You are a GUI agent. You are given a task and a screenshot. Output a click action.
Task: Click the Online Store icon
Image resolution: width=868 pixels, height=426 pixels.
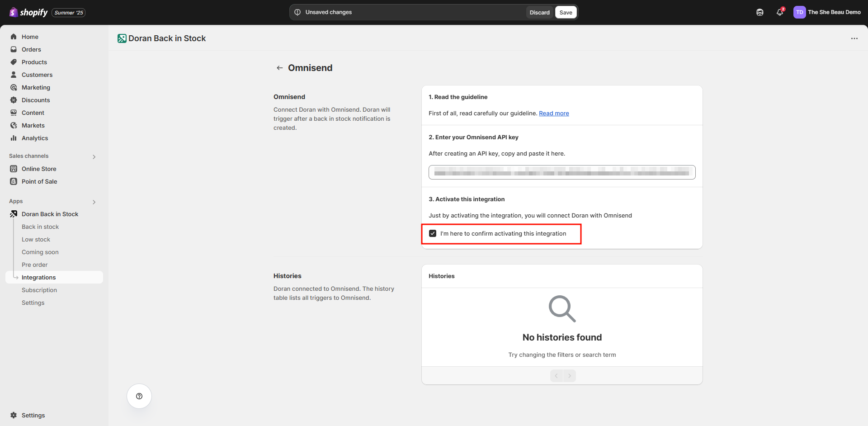(14, 169)
